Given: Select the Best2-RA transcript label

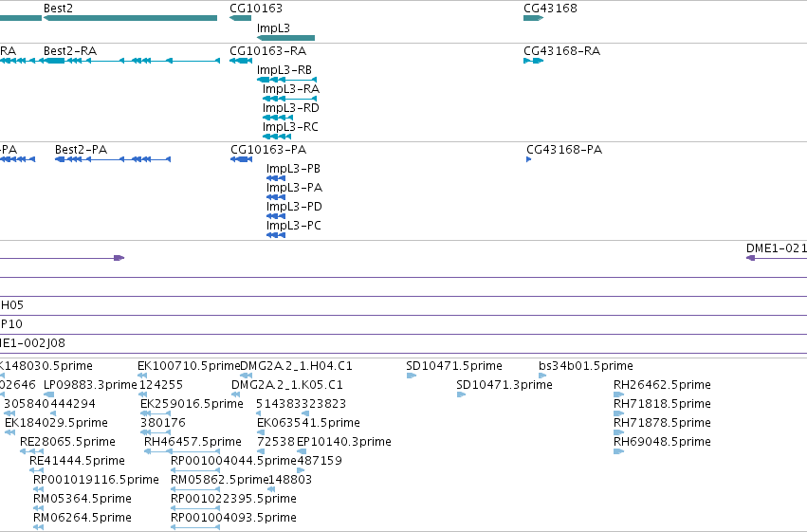Looking at the screenshot, I should point(70,51).
